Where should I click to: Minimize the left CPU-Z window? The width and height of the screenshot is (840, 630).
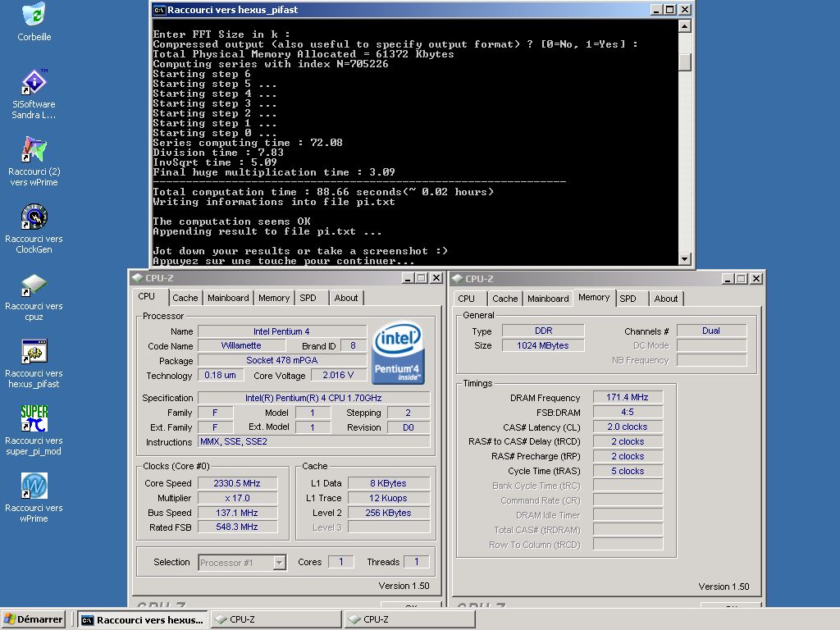click(409, 278)
